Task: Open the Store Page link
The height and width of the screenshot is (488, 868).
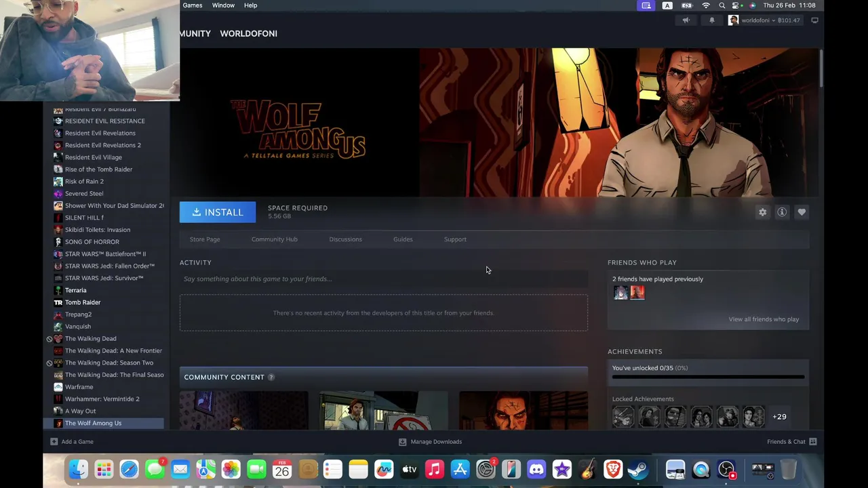Action: [205, 239]
